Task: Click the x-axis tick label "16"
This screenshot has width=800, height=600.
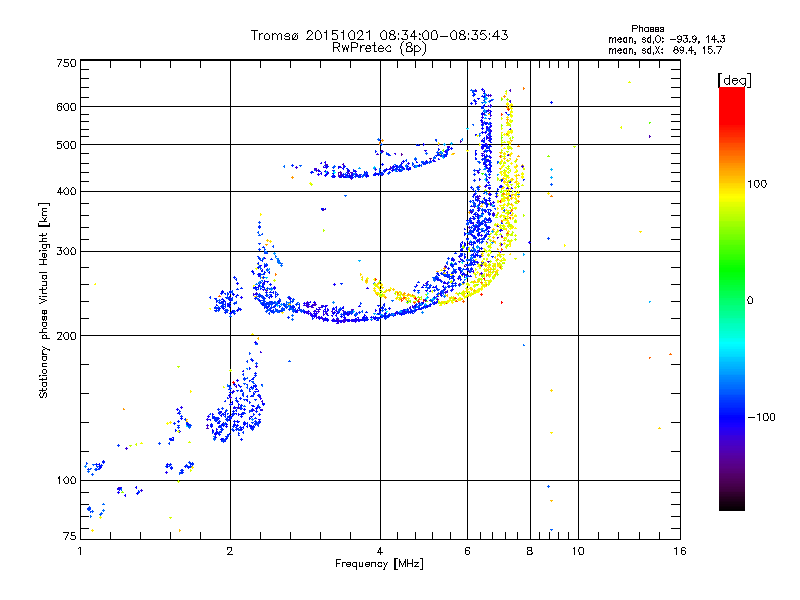Action: 680,551
